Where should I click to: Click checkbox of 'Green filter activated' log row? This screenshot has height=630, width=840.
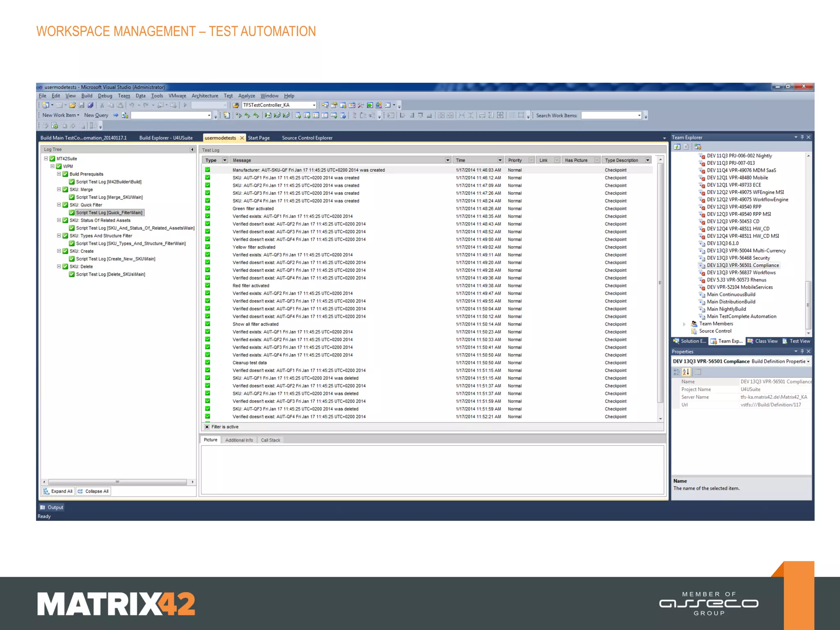(208, 208)
